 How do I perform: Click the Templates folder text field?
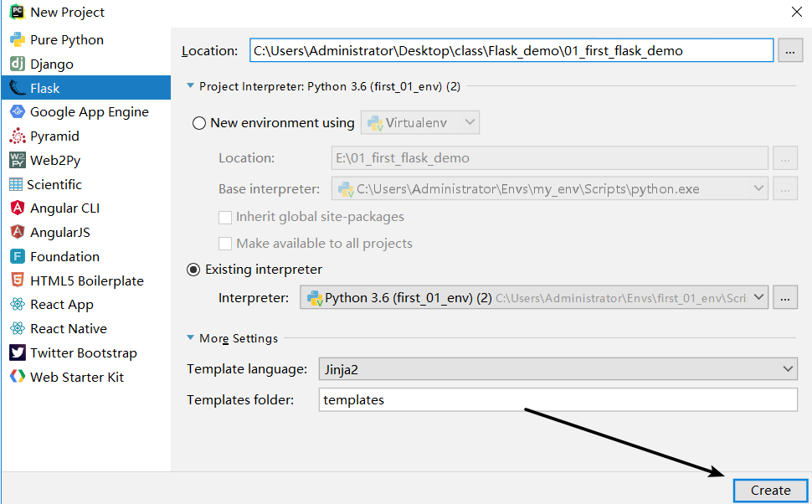pos(558,400)
